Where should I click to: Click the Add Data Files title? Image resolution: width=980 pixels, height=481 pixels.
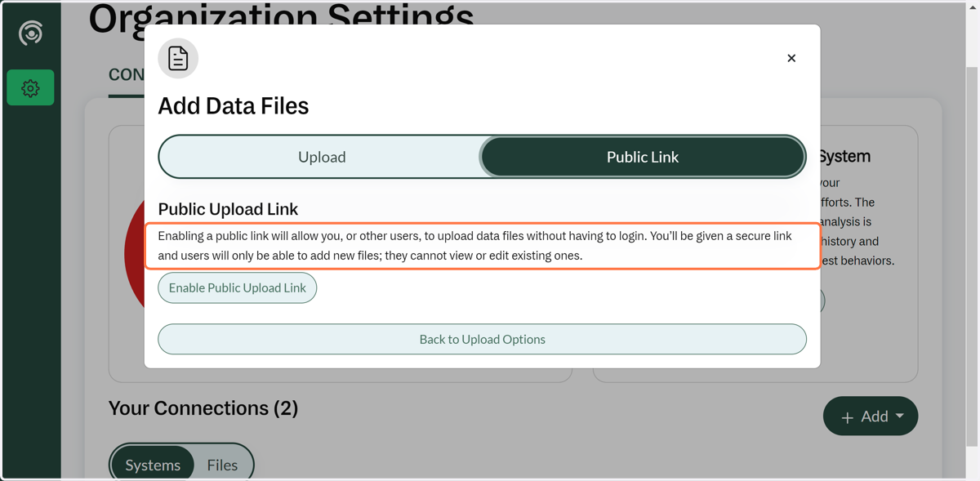(x=234, y=105)
